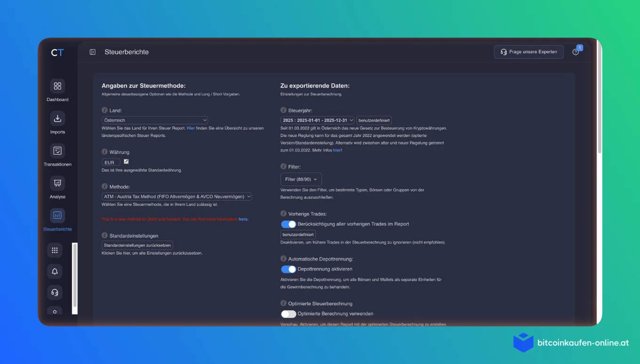The height and width of the screenshot is (364, 640).
Task: Click the help question mark icon
Action: tap(576, 52)
